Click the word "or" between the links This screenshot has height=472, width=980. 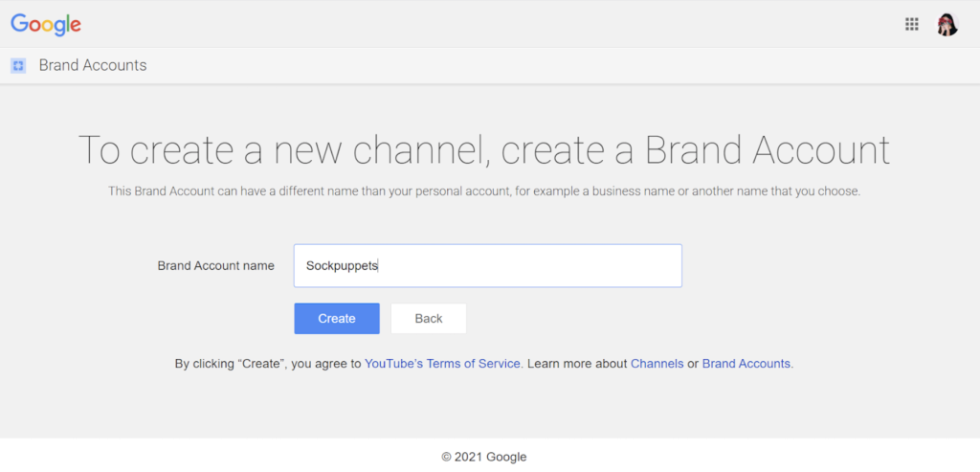pos(693,364)
